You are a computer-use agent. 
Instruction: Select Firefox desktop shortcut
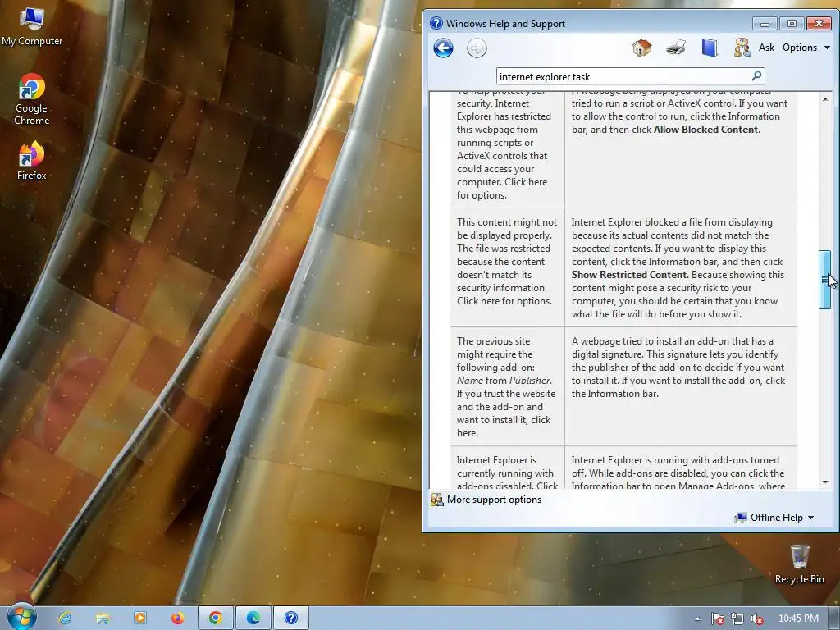click(x=32, y=160)
